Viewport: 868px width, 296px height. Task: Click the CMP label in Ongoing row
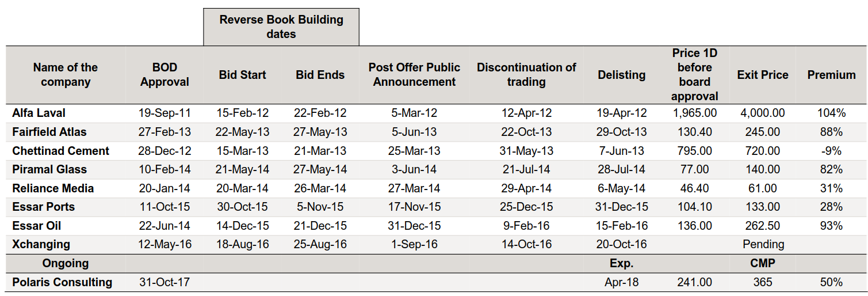click(763, 263)
